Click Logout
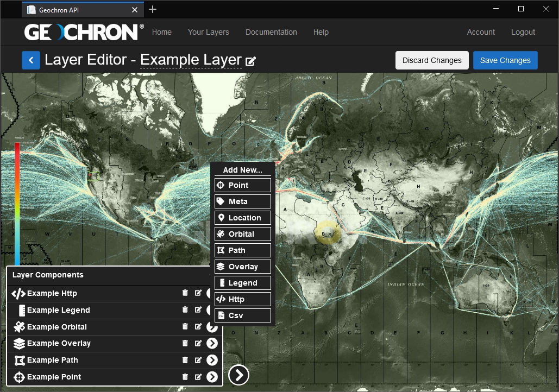Image resolution: width=559 pixels, height=392 pixels. coord(523,32)
